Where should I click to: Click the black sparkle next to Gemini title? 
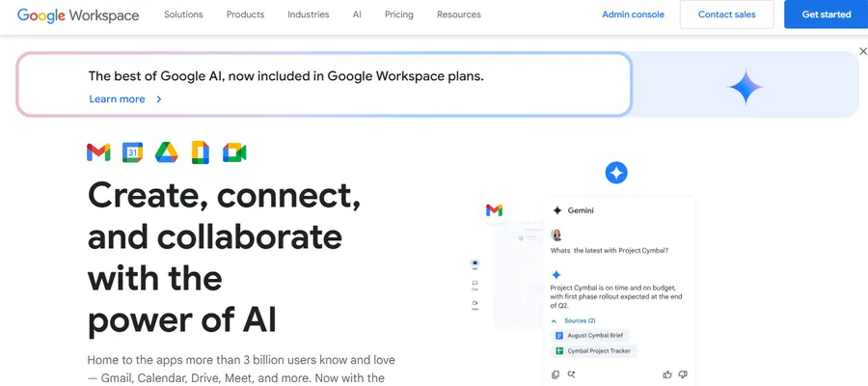tap(557, 210)
